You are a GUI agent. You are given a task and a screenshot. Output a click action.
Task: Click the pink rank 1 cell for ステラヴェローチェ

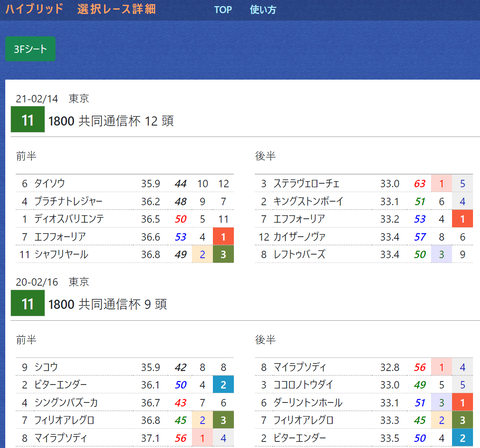click(441, 183)
